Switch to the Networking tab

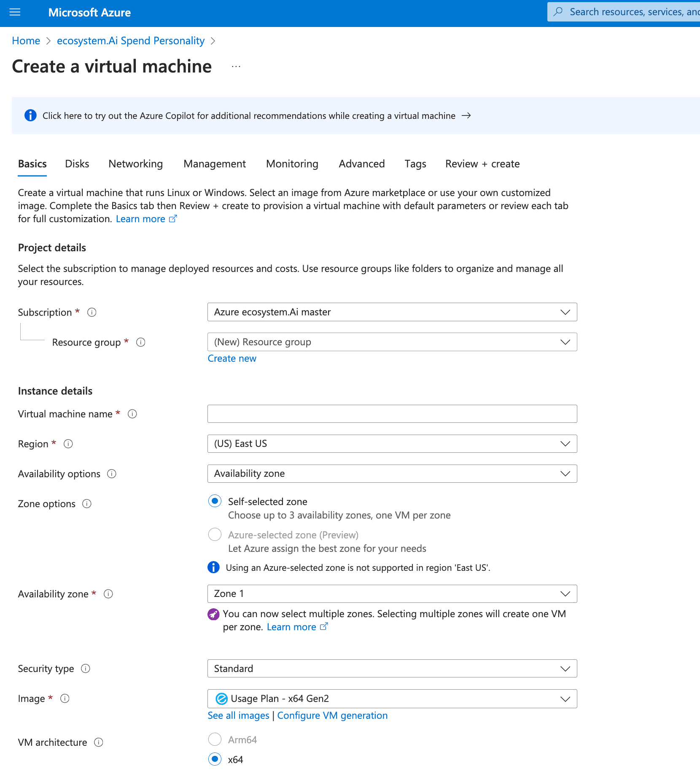point(135,164)
